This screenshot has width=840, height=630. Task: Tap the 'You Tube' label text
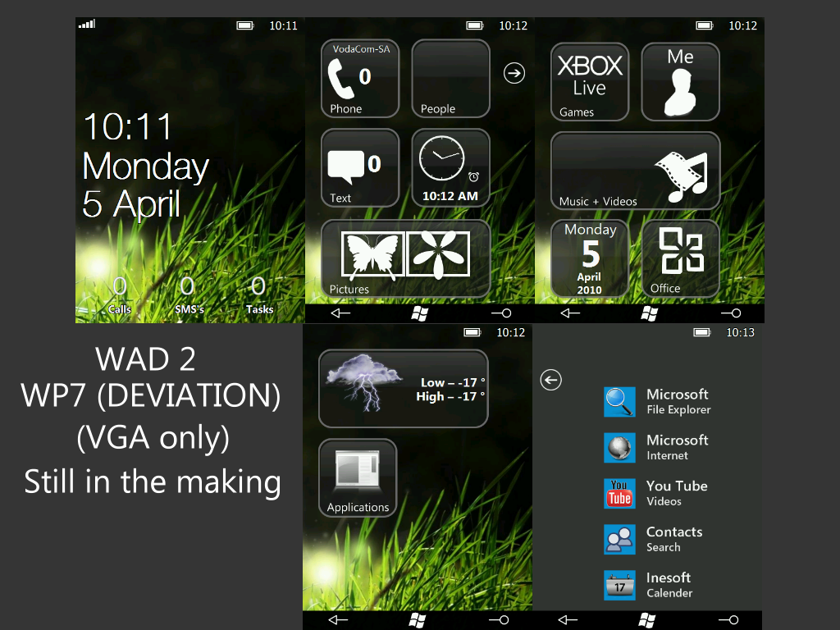677,486
